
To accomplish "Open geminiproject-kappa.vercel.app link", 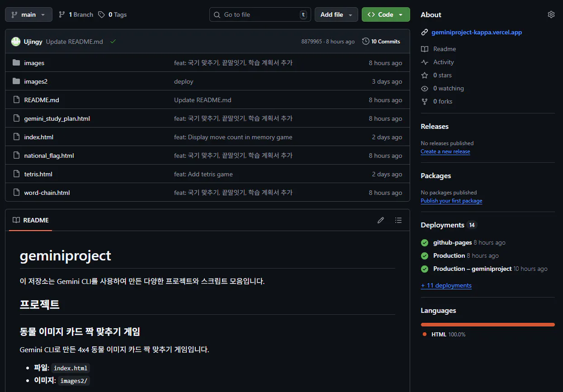I will pos(477,32).
